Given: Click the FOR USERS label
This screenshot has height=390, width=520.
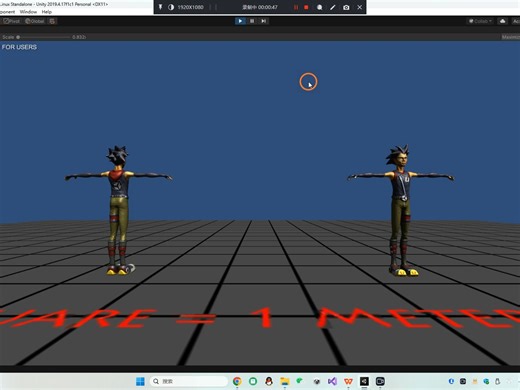Looking at the screenshot, I should 19,47.
